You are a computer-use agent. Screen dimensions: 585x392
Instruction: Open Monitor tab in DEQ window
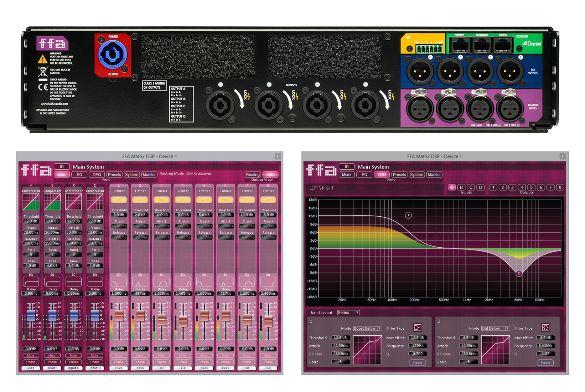pyautogui.click(x=434, y=175)
